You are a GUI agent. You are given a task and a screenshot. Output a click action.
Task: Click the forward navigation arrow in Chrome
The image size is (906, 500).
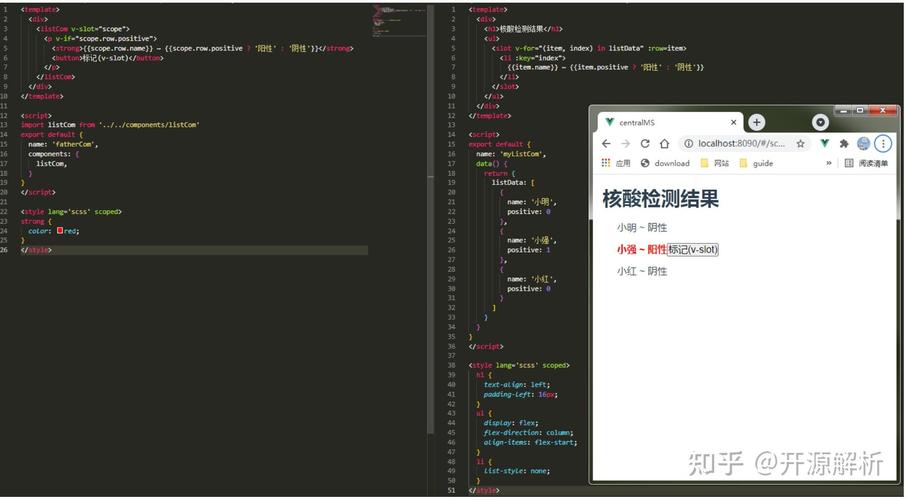pos(625,143)
